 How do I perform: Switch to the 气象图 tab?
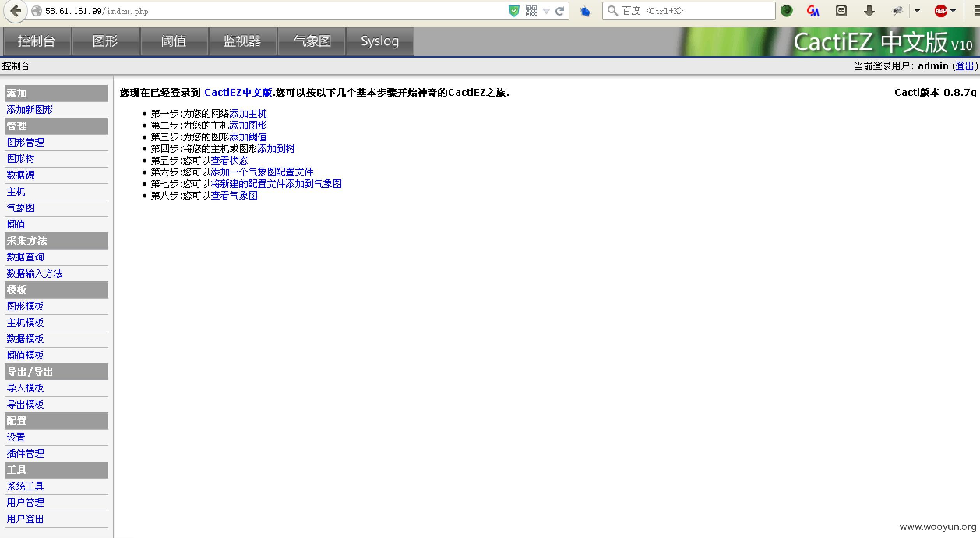(312, 41)
